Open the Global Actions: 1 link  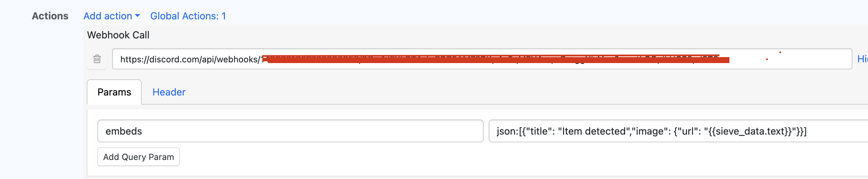[188, 16]
